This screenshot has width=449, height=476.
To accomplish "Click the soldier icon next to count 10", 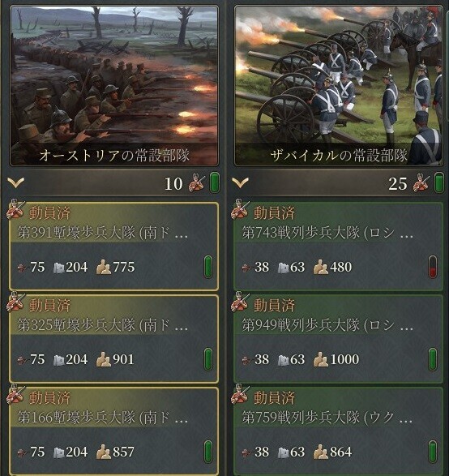I will [x=196, y=182].
